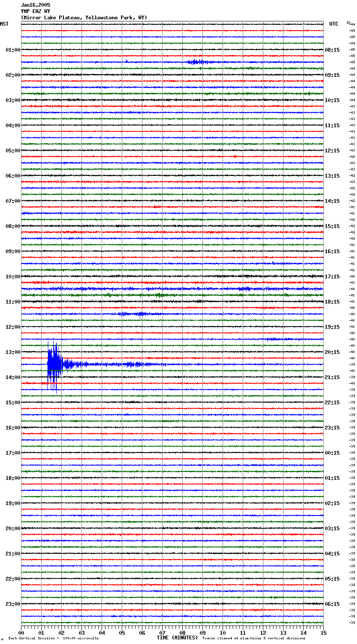Image resolution: width=357 pixels, height=644 pixels.
Task: Select the 05:15 UTC time label
Action: point(332,579)
